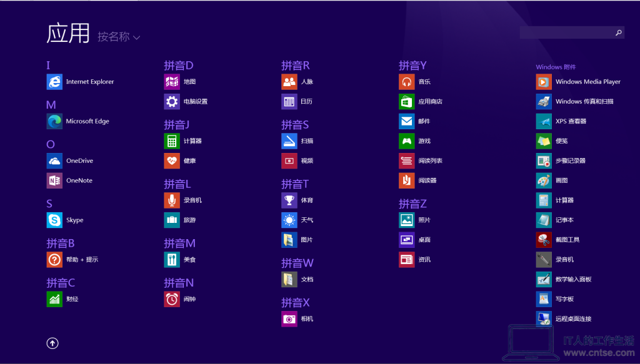This screenshot has width=640, height=364.
Task: Select the Windows 附件 group header
Action: pos(556,67)
